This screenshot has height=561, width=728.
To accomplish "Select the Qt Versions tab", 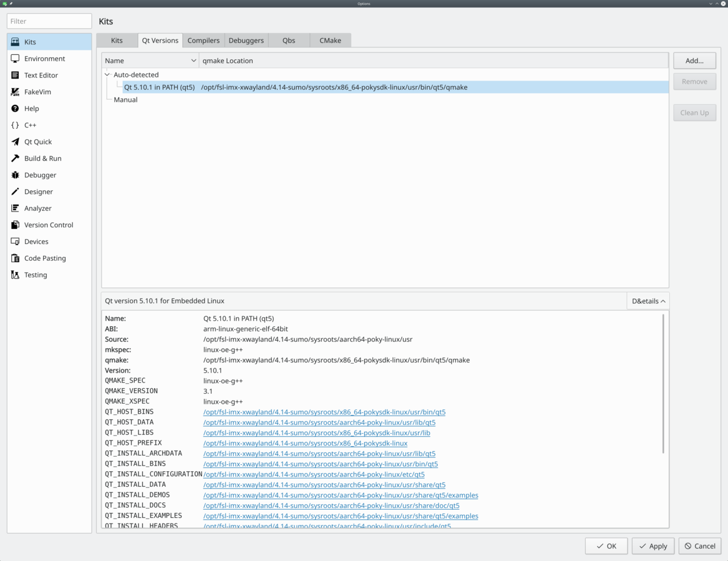I will tap(160, 41).
